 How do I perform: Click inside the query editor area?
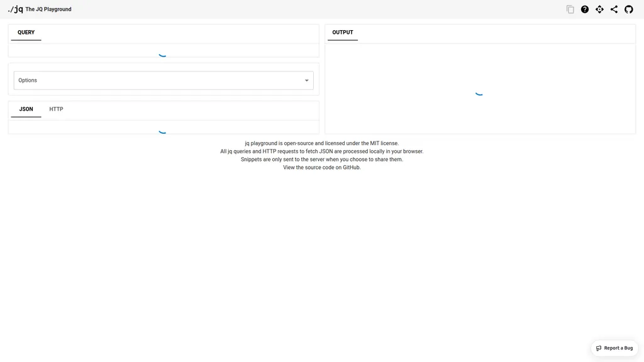coord(164,50)
